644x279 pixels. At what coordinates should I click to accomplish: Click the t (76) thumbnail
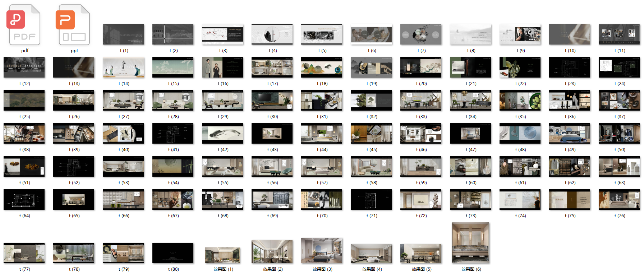(619, 200)
